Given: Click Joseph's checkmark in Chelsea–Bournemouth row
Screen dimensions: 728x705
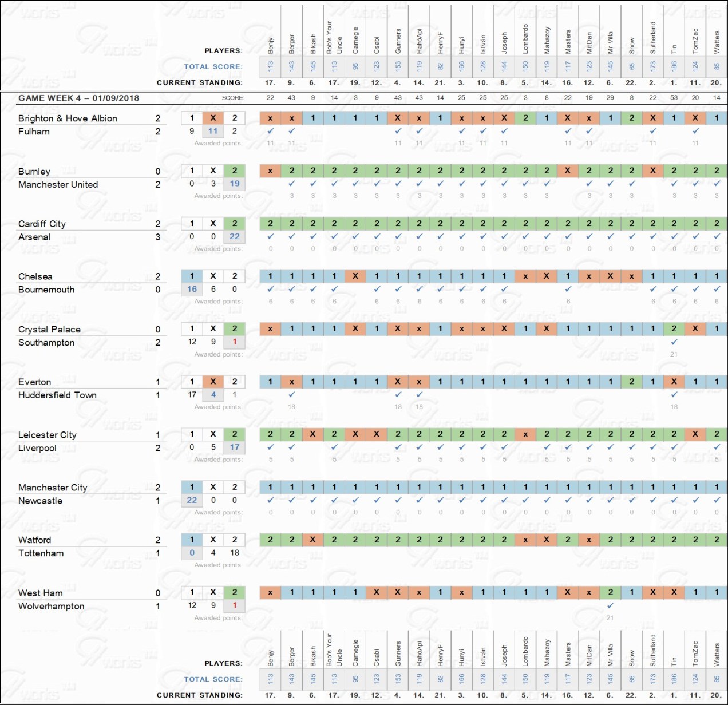Looking at the screenshot, I should (x=504, y=289).
